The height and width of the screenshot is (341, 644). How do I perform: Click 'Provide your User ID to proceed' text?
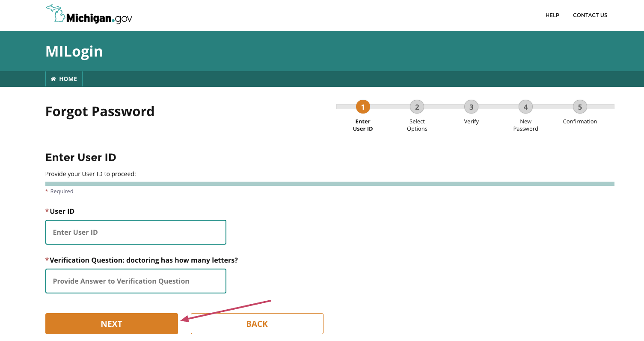coord(90,174)
